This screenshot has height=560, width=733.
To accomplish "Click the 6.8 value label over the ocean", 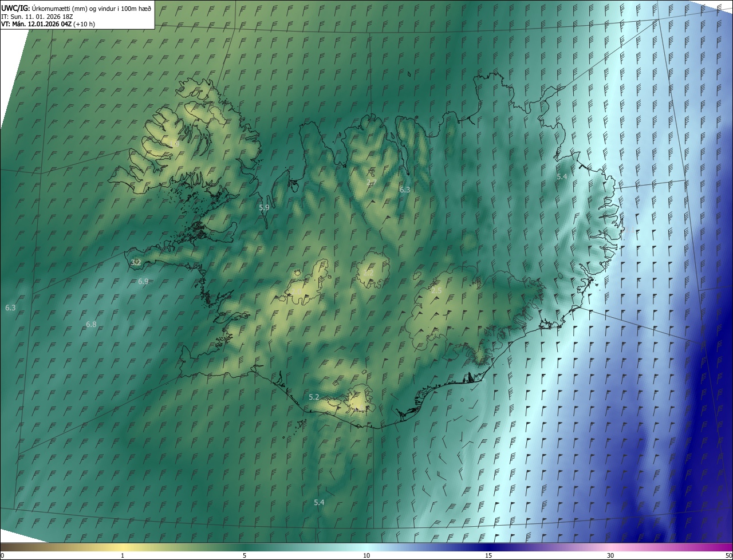I will pyautogui.click(x=91, y=325).
